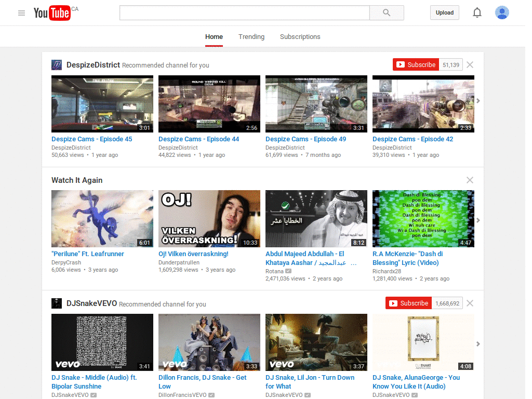Open Despize Cams - Episode 49 title
Screen dimensions: 532x399
(305, 139)
